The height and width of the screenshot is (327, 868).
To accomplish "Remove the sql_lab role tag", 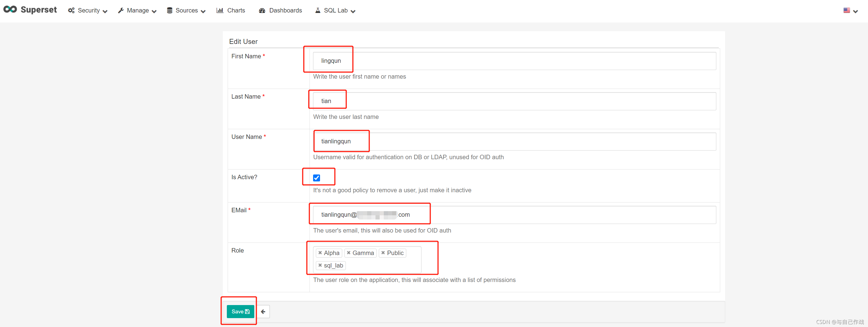I will pos(320,265).
